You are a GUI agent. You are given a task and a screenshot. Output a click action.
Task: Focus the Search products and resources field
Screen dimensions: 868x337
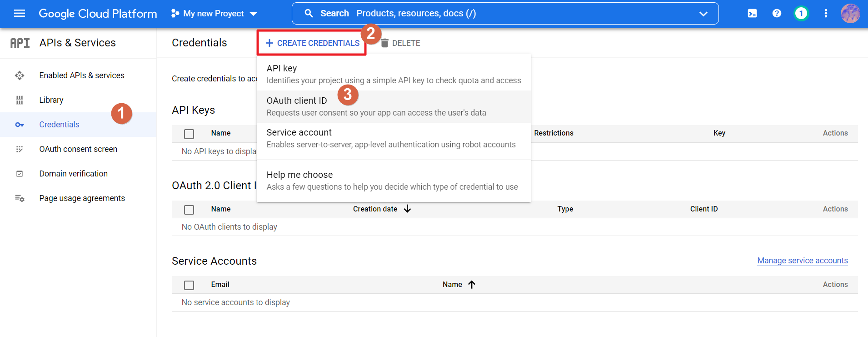[x=505, y=14]
